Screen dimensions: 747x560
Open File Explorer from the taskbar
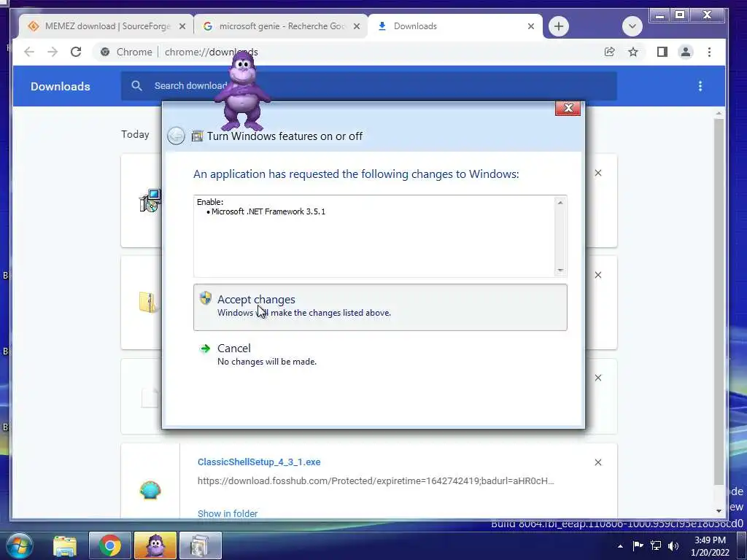point(65,545)
